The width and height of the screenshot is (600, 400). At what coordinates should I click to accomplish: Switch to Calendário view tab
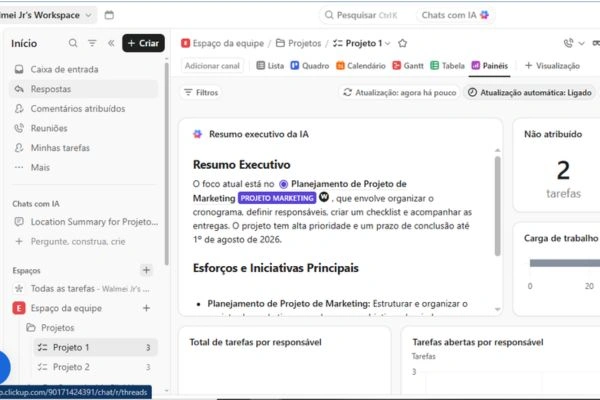[361, 65]
